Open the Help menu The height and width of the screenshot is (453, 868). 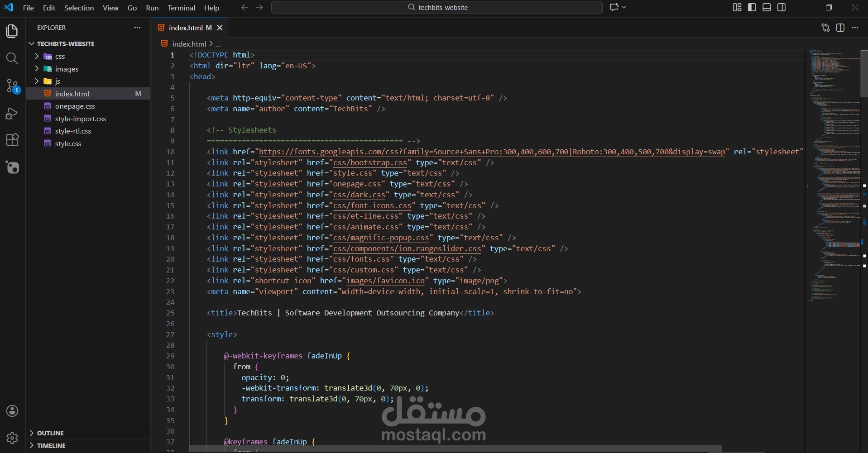(211, 8)
